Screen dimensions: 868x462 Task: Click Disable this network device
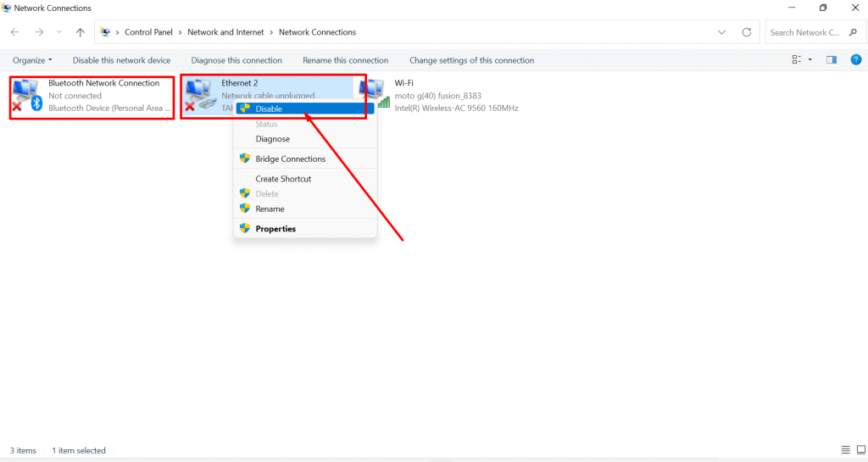click(121, 60)
